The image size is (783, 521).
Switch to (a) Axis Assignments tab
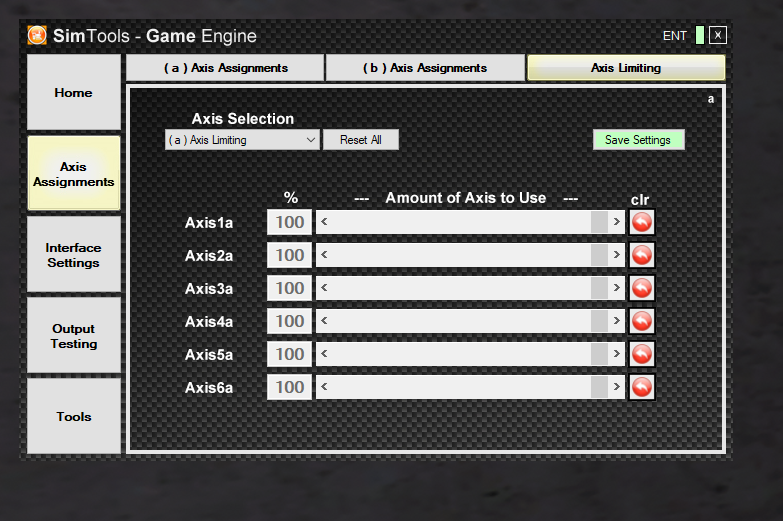[225, 67]
